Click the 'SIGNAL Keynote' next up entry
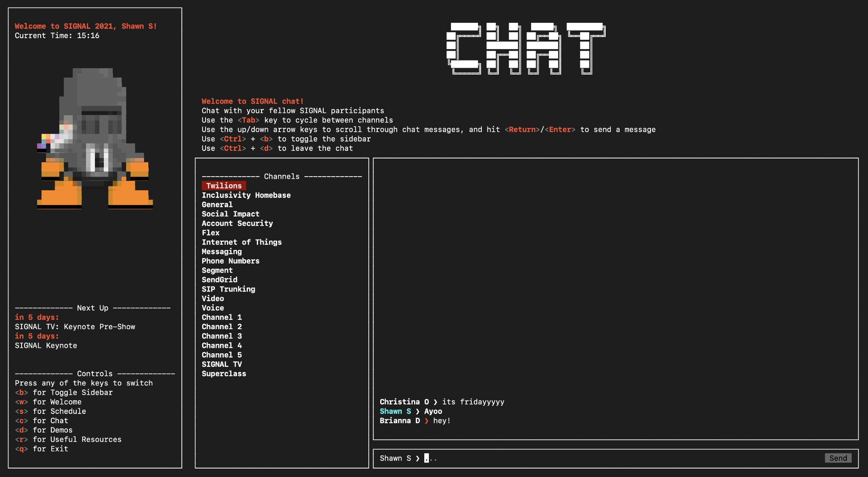The height and width of the screenshot is (477, 868). (x=46, y=346)
